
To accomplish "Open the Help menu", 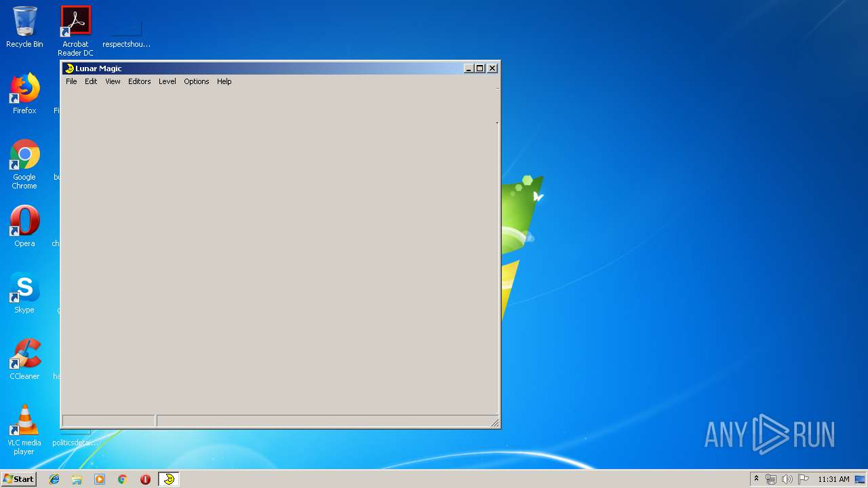I will (224, 81).
